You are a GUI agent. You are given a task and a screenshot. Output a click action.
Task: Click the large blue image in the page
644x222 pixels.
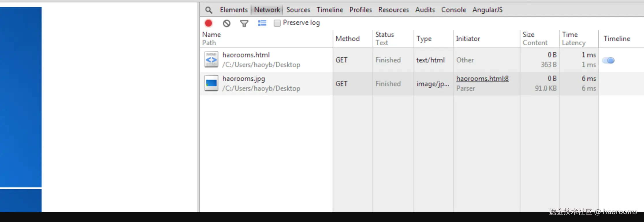coord(21,97)
